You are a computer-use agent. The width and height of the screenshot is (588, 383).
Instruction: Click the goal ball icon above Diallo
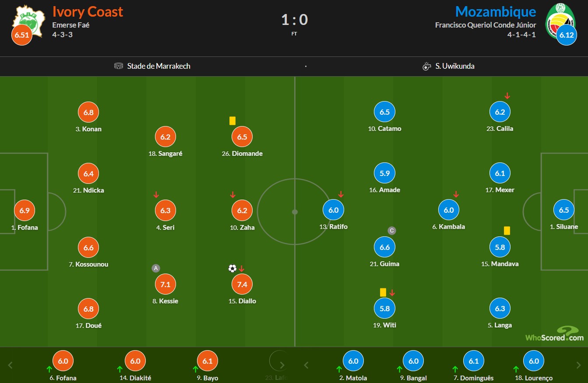click(x=232, y=268)
